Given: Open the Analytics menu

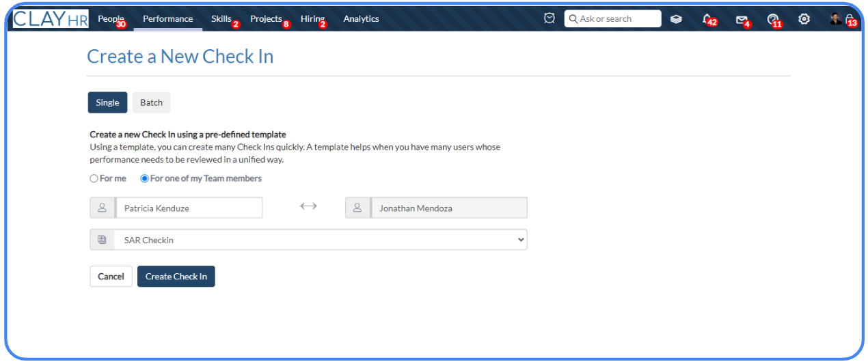Looking at the screenshot, I should [361, 19].
